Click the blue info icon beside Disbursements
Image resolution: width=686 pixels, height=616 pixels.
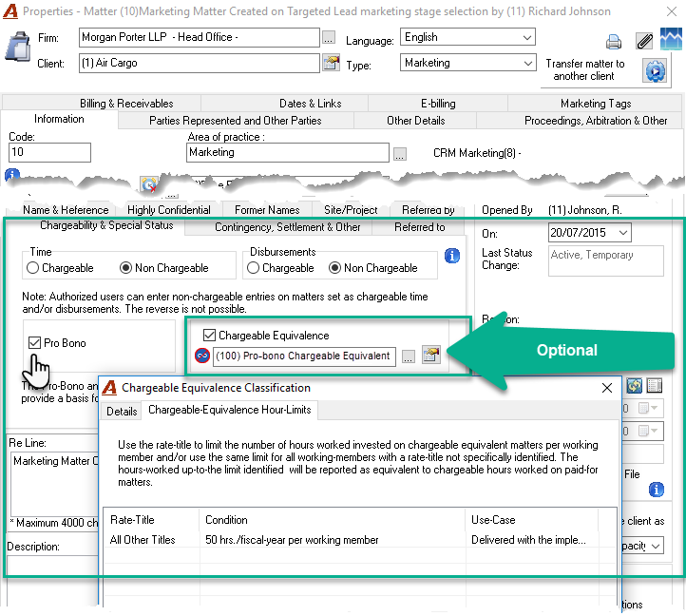(452, 256)
